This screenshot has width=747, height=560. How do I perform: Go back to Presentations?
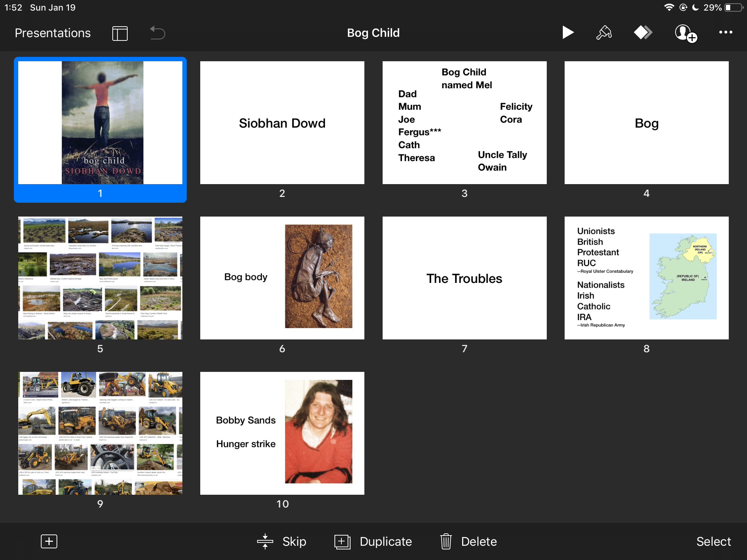tap(53, 33)
